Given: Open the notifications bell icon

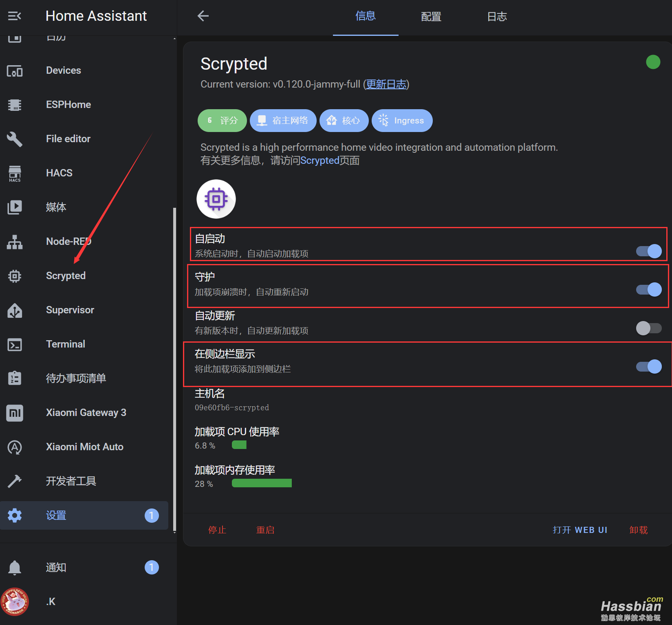Looking at the screenshot, I should 15,568.
